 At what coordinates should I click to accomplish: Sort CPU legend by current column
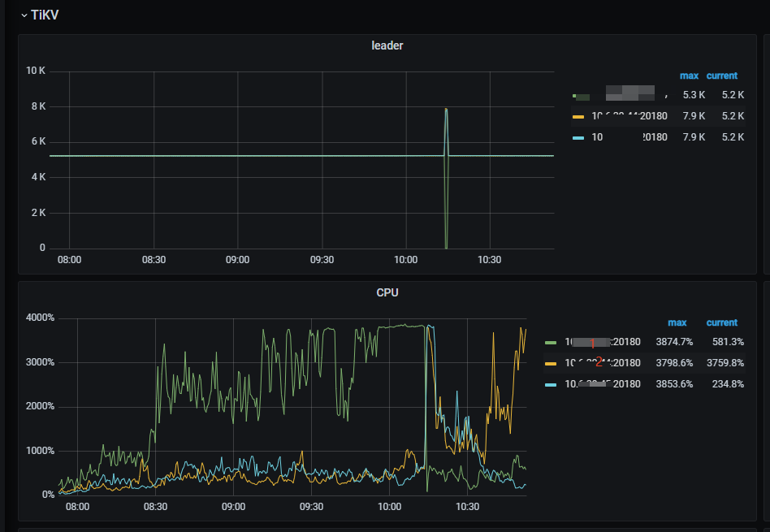(x=721, y=322)
